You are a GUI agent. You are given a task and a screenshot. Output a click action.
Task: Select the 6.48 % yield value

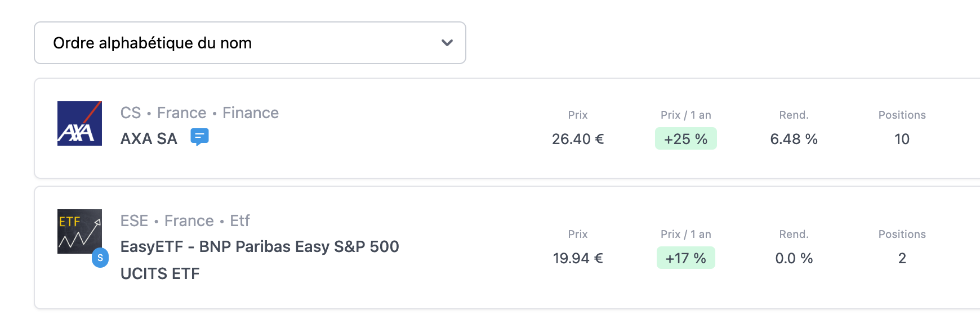click(794, 139)
